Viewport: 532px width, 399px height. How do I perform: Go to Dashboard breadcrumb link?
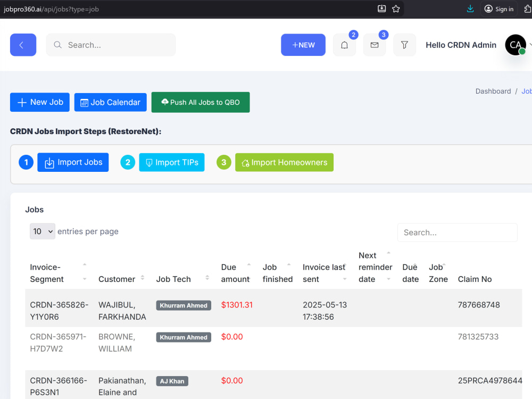(x=493, y=92)
